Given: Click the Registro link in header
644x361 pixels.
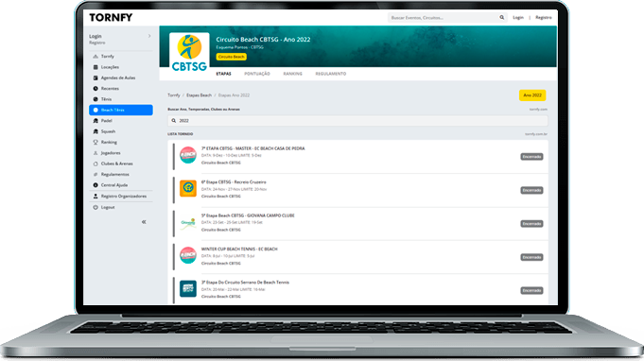Looking at the screenshot, I should pyautogui.click(x=544, y=18).
